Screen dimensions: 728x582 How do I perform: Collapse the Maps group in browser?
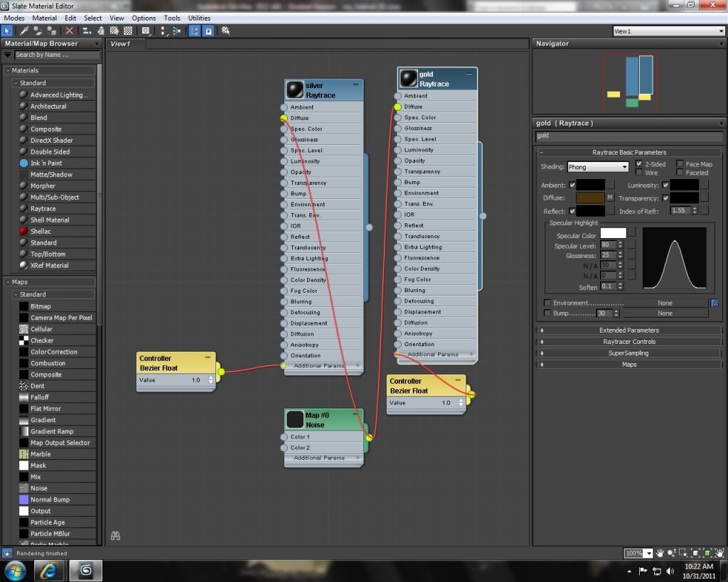pyautogui.click(x=50, y=281)
